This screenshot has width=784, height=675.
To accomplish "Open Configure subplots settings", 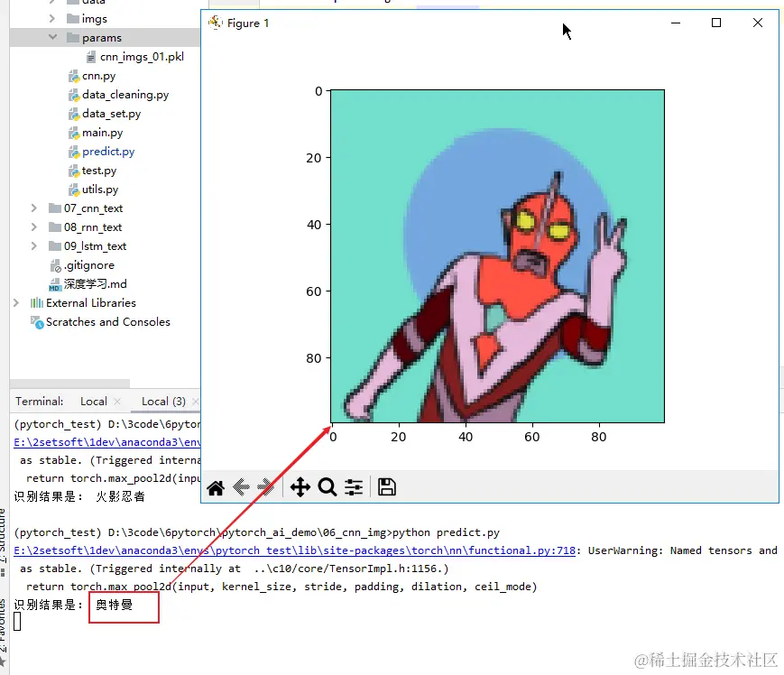I will coord(354,487).
